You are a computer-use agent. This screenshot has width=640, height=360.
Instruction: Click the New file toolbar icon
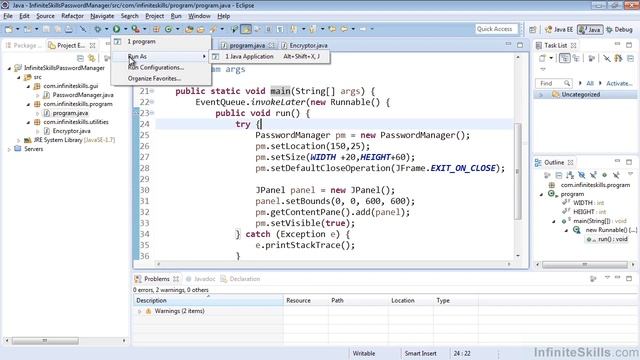[x=9, y=29]
